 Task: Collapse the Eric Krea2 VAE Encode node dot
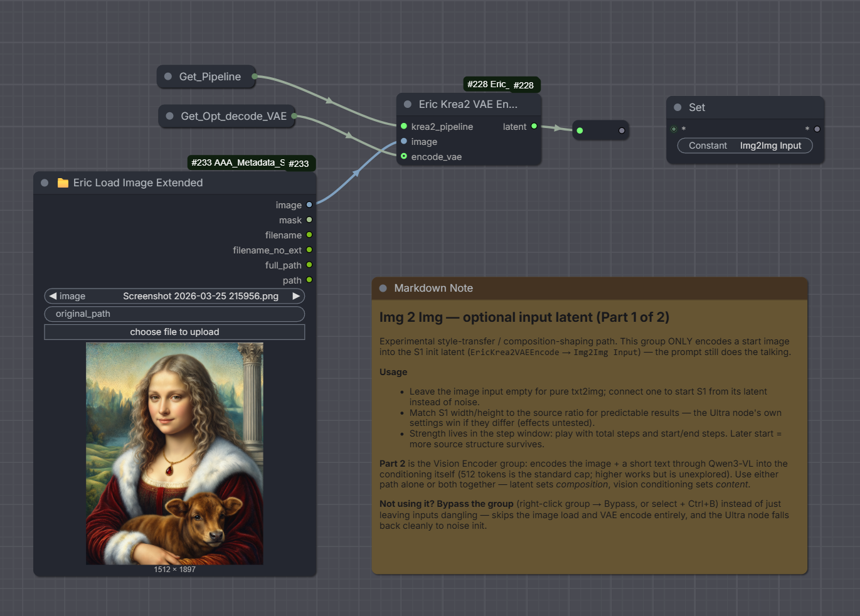408,104
